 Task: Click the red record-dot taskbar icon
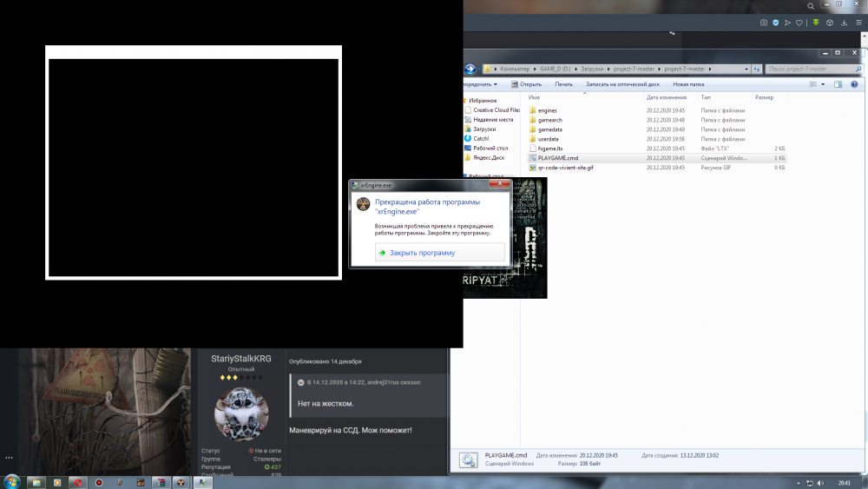coord(99,482)
